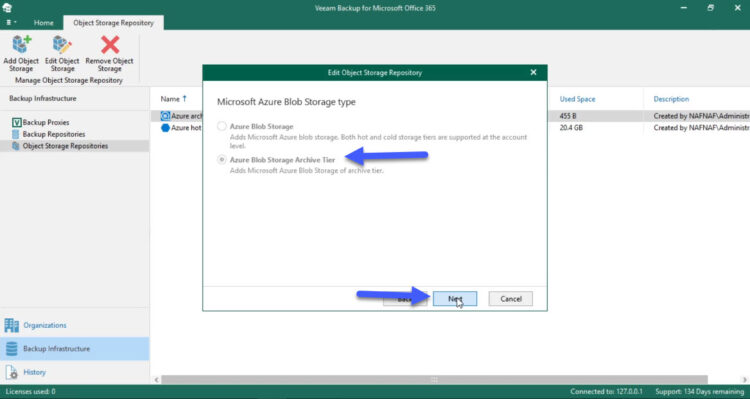Click the Backup Repositories icon
The width and height of the screenshot is (750, 399).
[x=16, y=134]
